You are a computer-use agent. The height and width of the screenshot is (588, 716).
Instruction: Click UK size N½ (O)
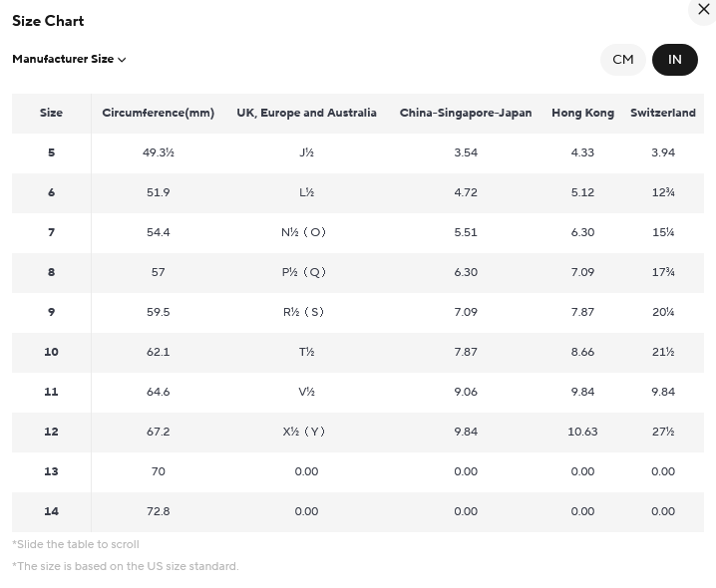304,232
